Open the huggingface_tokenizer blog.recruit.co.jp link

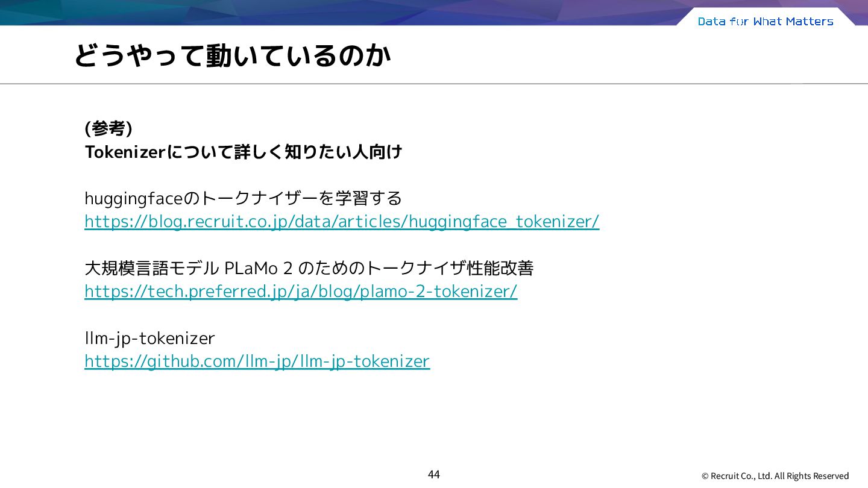click(342, 222)
